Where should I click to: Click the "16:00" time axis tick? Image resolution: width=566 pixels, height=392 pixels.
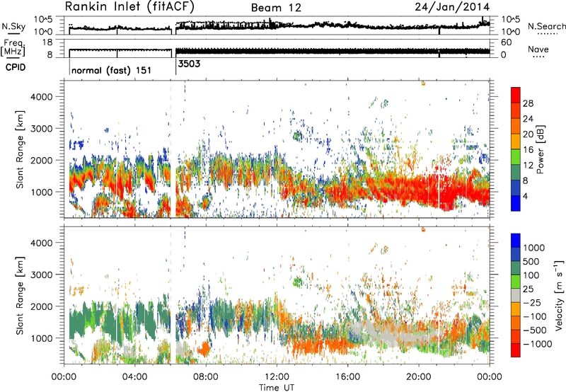347,377
